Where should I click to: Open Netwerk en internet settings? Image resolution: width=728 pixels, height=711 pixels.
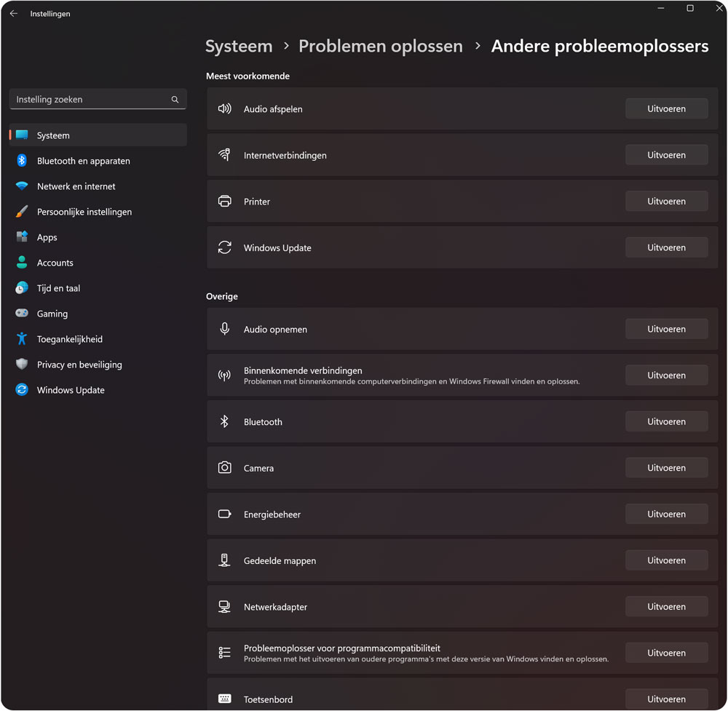tap(76, 186)
